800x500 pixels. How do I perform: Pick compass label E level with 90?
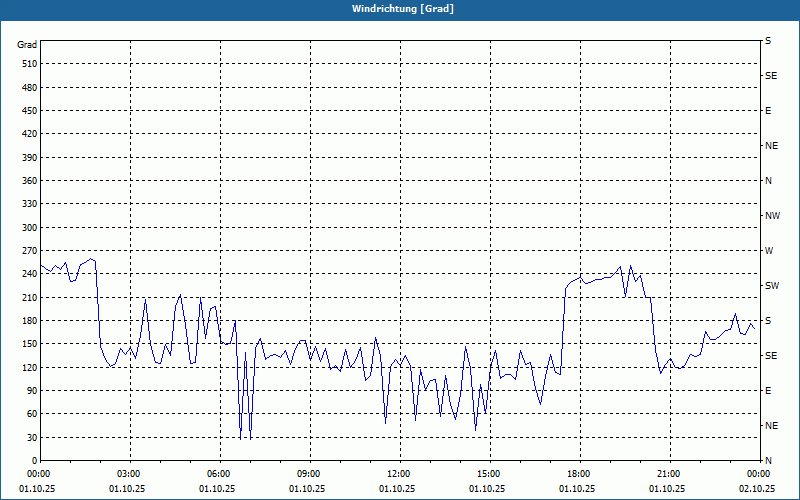pos(768,391)
